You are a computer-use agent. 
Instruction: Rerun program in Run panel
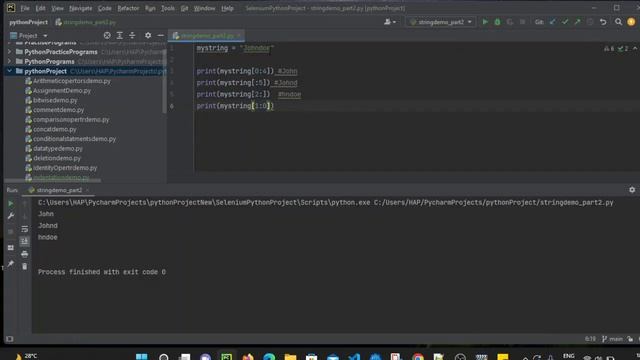tap(11, 204)
